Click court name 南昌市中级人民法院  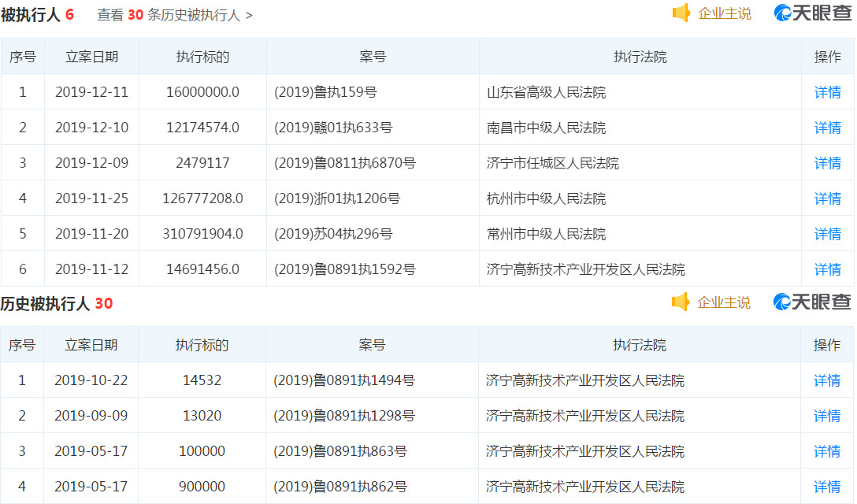pos(546,128)
